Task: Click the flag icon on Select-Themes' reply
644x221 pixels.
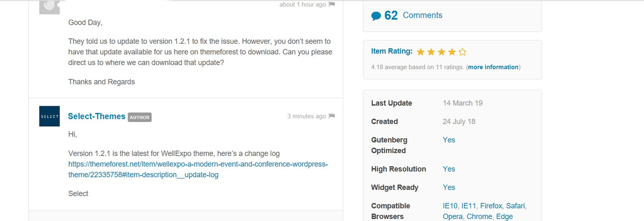Action: [x=332, y=116]
